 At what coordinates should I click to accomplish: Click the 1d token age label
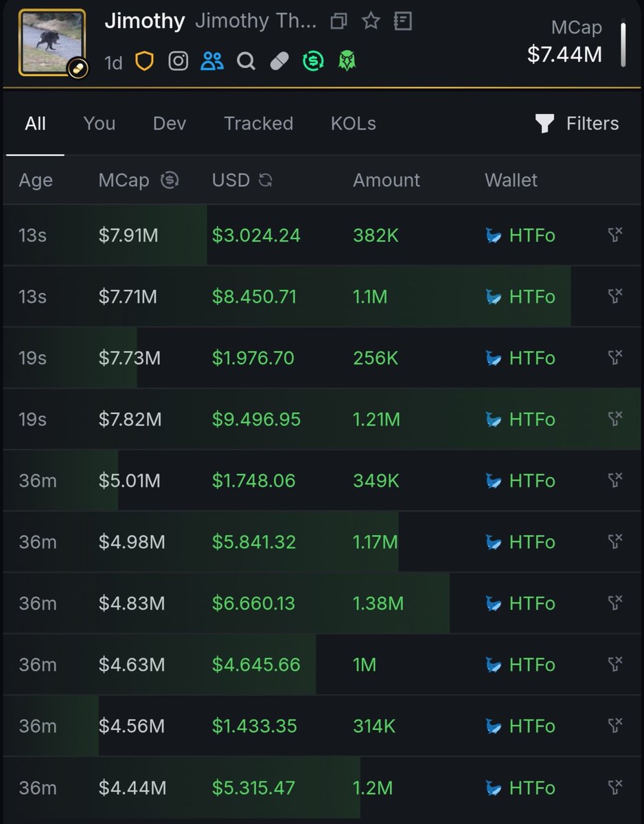click(x=113, y=63)
